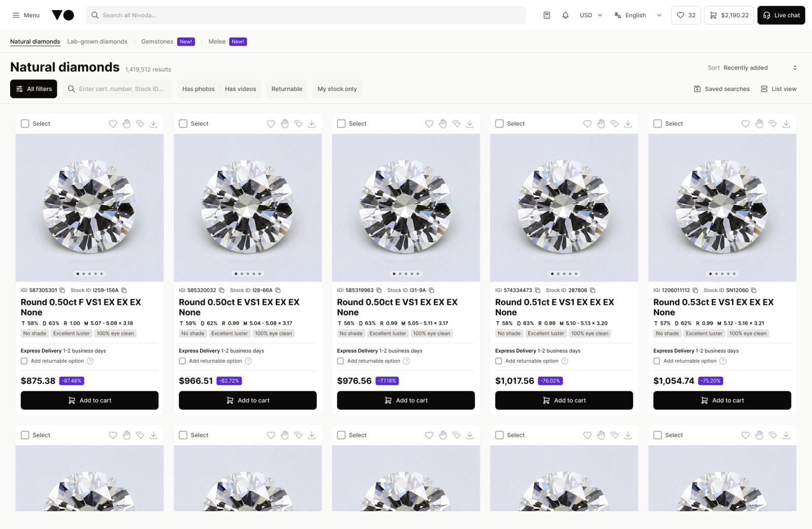Favorite the 0.50ct F VS1 diamond with heart icon
812x529 pixels.
pyautogui.click(x=113, y=123)
